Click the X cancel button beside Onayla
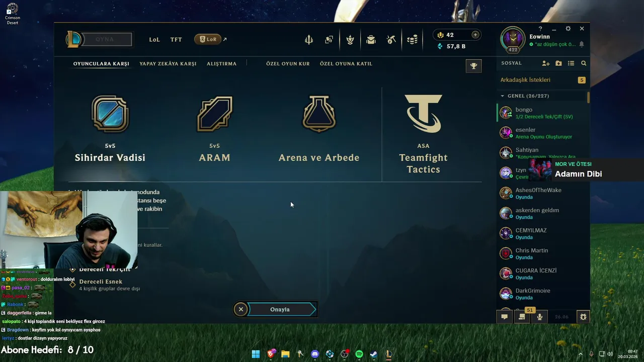The height and width of the screenshot is (362, 644). point(241,309)
